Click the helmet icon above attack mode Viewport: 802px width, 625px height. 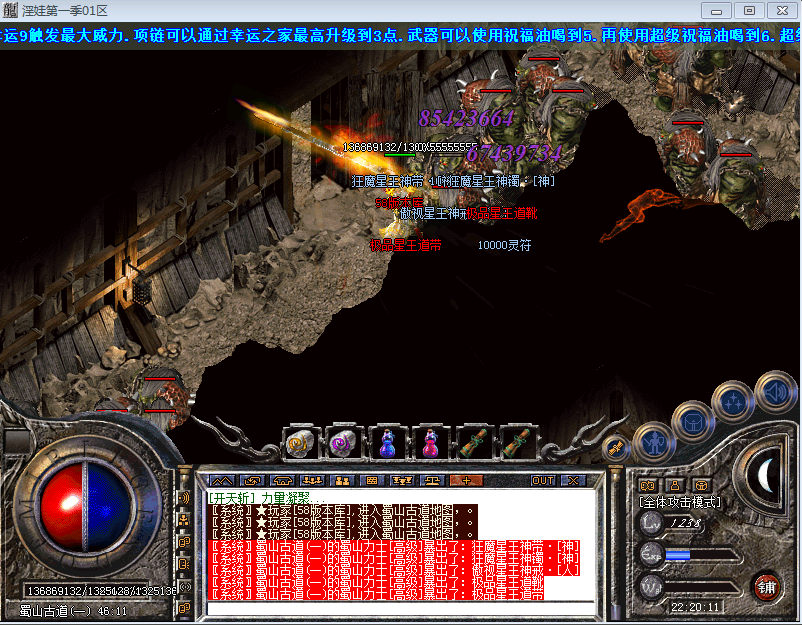click(701, 485)
